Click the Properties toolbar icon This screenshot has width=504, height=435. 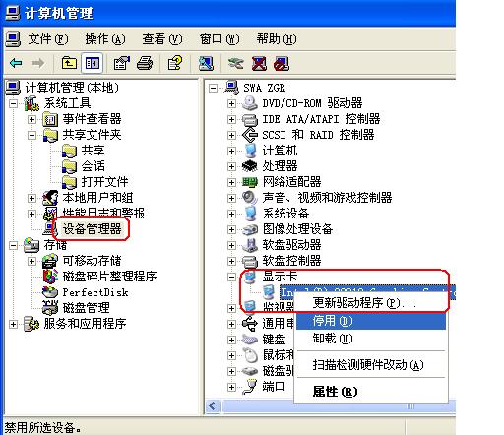(x=121, y=63)
